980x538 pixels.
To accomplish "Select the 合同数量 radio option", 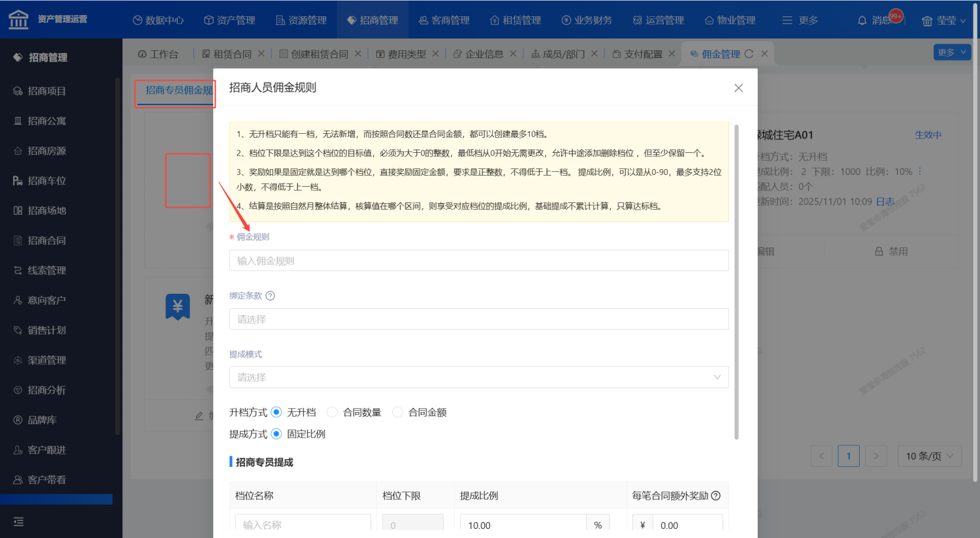I will pyautogui.click(x=332, y=412).
